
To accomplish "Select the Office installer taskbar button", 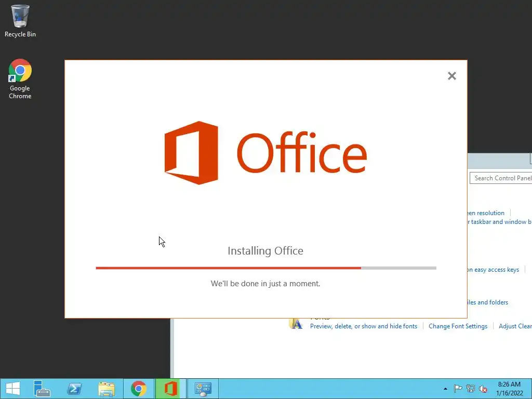I will click(171, 389).
